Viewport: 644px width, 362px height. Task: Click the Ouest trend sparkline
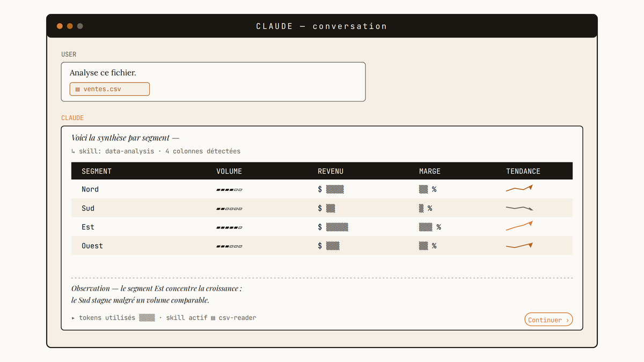pos(519,246)
